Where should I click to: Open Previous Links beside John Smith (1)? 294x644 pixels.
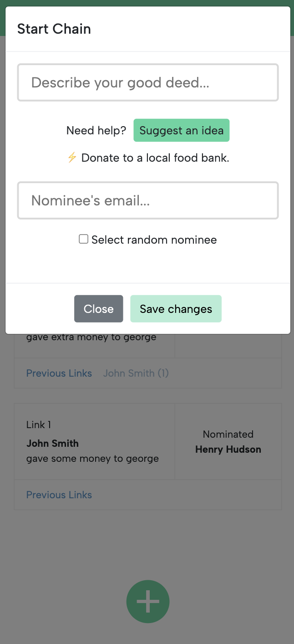pos(59,373)
